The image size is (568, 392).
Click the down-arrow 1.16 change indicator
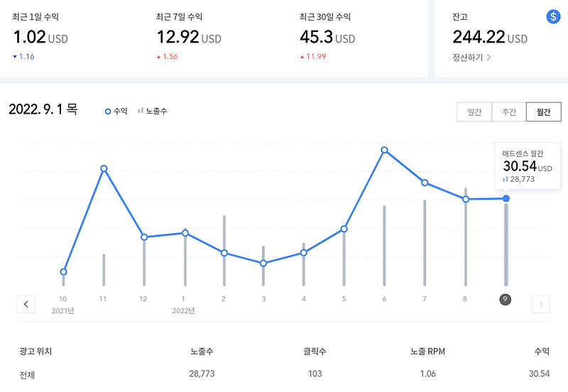point(23,57)
